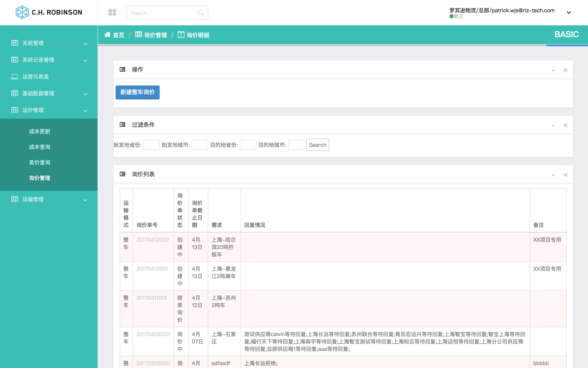Focus the 目的地城市 input field
The height and width of the screenshot is (368, 588).
(296, 145)
